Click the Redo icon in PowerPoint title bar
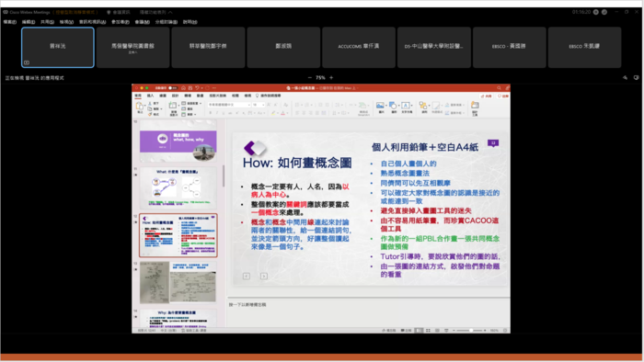This screenshot has height=362, width=644. point(207,87)
